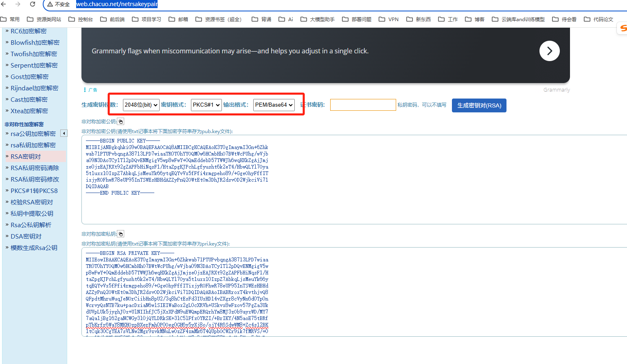
Task: Click inside the public key text area
Action: coord(354,180)
